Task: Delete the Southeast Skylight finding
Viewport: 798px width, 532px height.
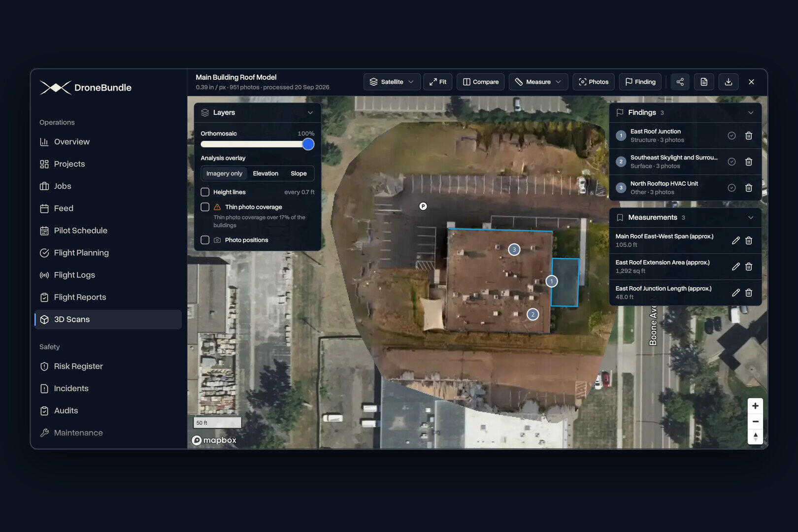Action: coord(748,162)
